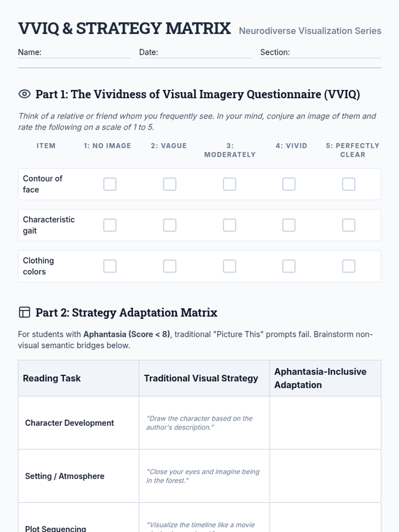Select 'Moderately' for Clothing colors
The image size is (399, 532).
click(229, 266)
